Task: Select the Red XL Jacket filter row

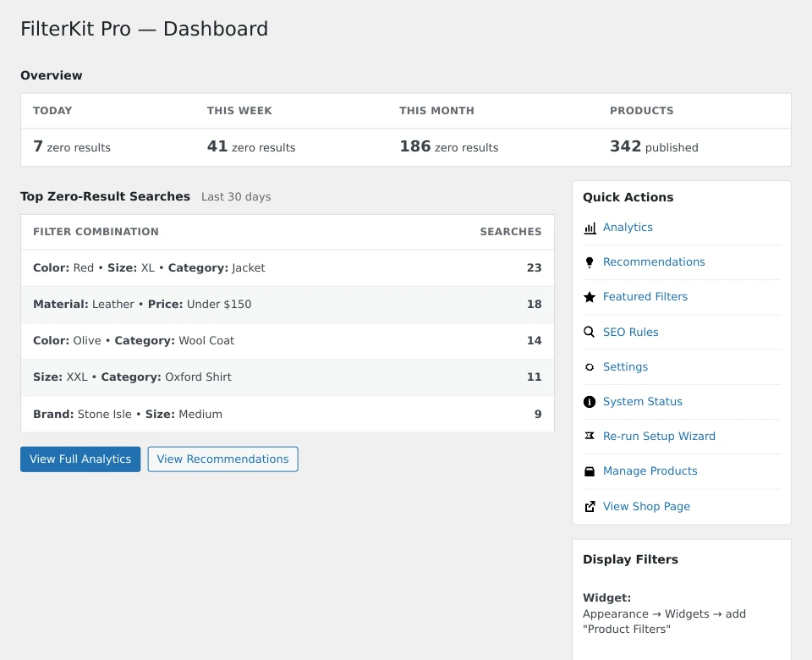Action: 288,268
